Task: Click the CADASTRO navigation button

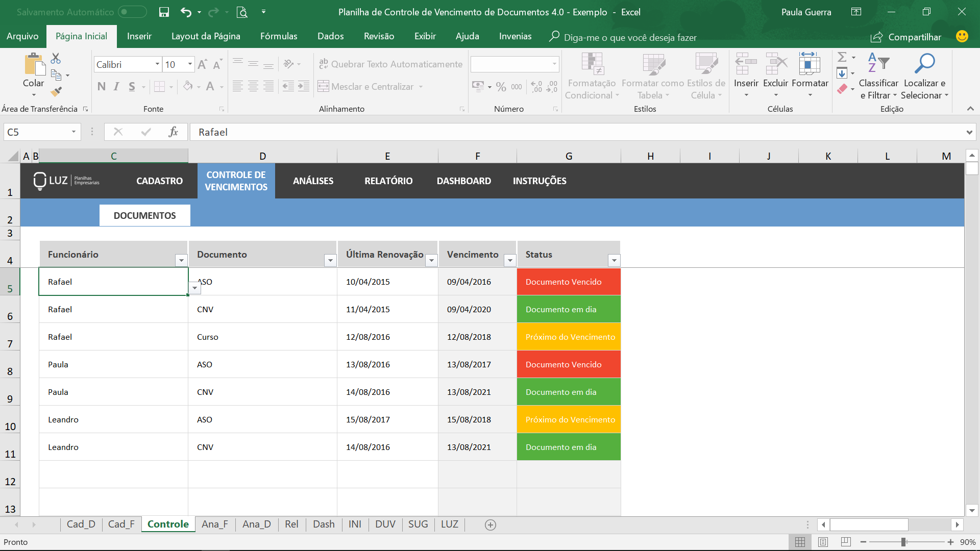Action: coord(159,181)
